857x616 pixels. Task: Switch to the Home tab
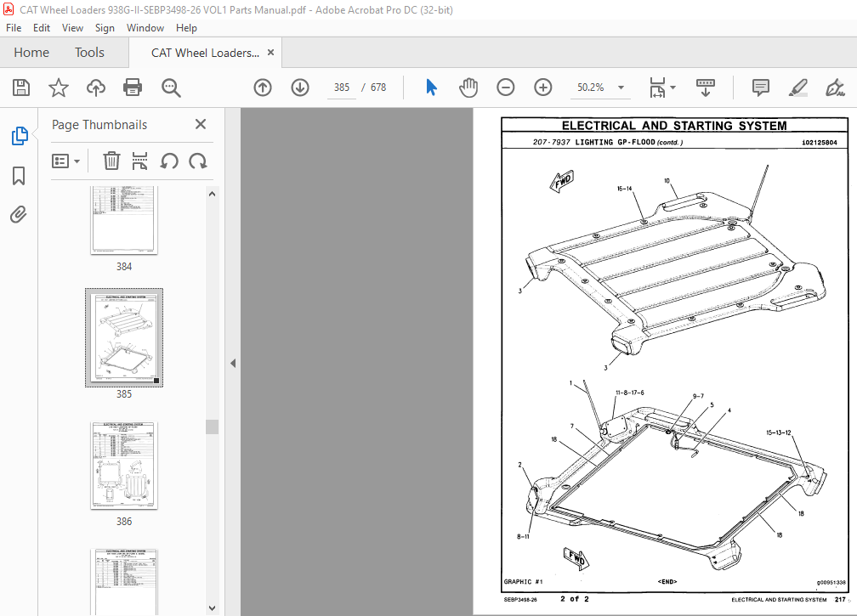[31, 53]
